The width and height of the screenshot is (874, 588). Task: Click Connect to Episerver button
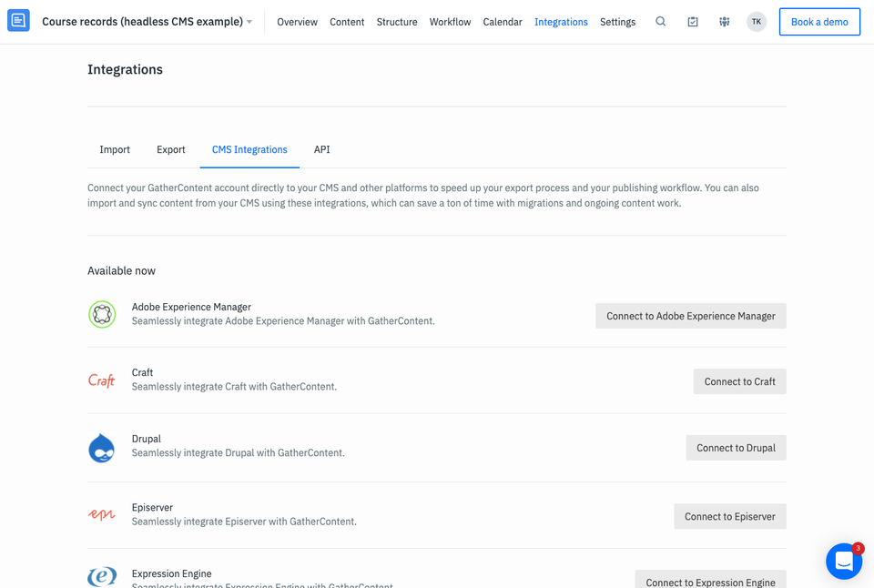pyautogui.click(x=729, y=517)
